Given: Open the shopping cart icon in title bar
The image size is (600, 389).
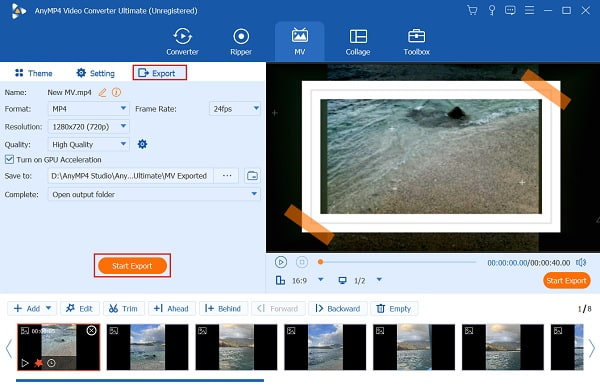Looking at the screenshot, I should [472, 10].
